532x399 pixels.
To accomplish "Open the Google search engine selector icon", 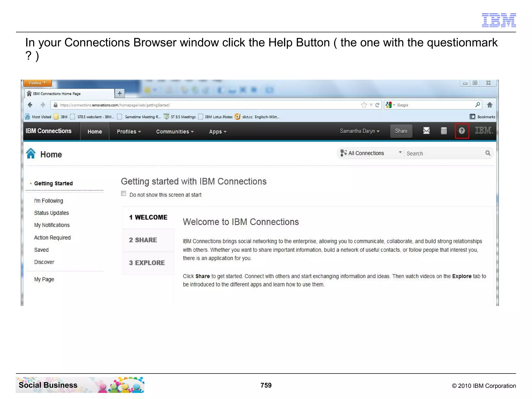I will click(x=390, y=105).
